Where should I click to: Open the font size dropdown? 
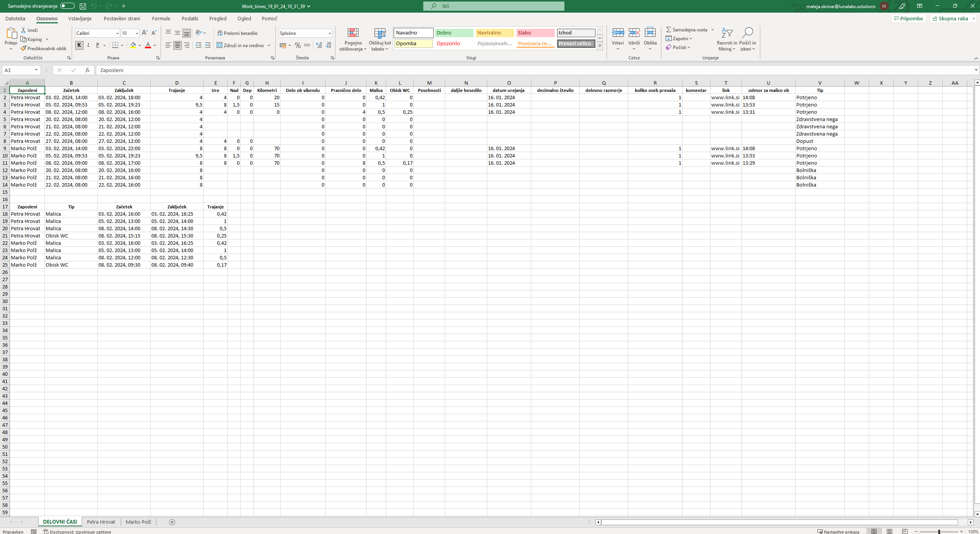tap(137, 33)
